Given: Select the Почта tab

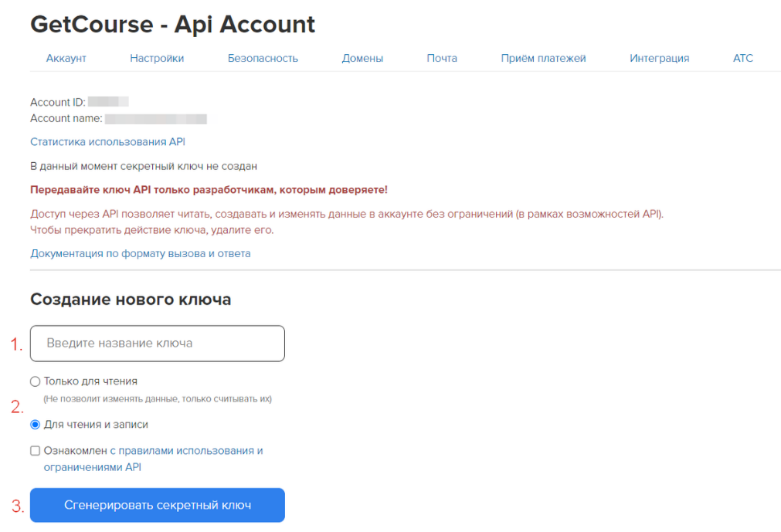Looking at the screenshot, I should click(x=442, y=58).
